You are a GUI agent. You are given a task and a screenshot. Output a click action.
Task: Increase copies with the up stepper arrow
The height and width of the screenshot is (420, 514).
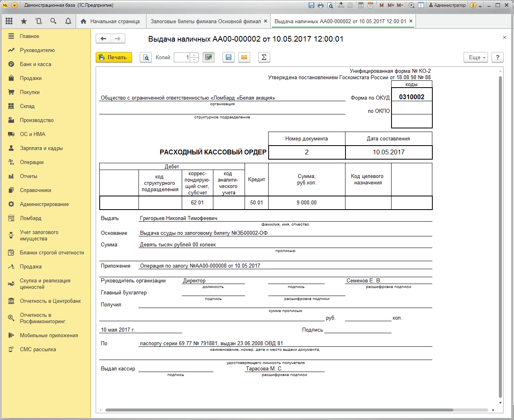[x=194, y=55]
